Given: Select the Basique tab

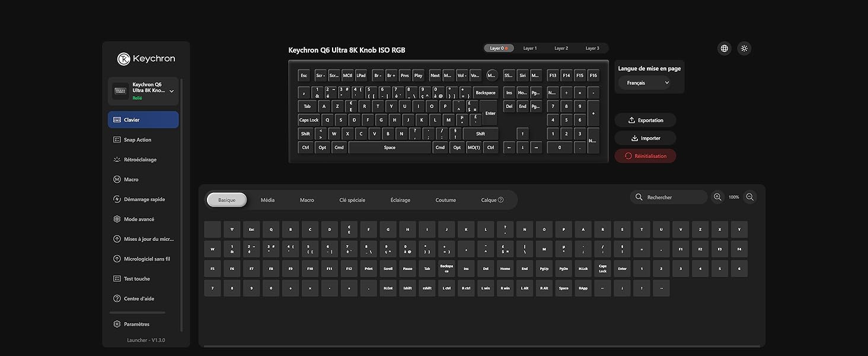Looking at the screenshot, I should (226, 200).
